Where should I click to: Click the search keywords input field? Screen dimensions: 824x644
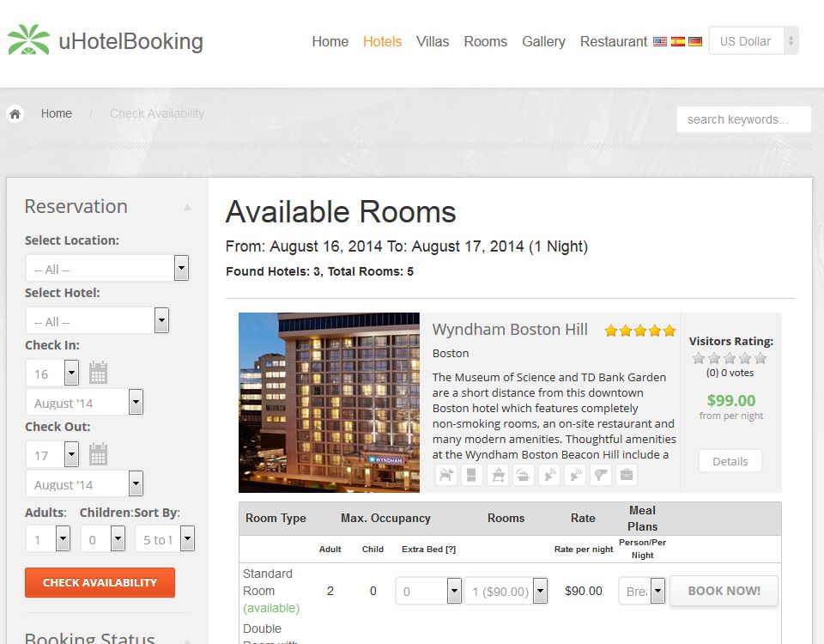(743, 119)
